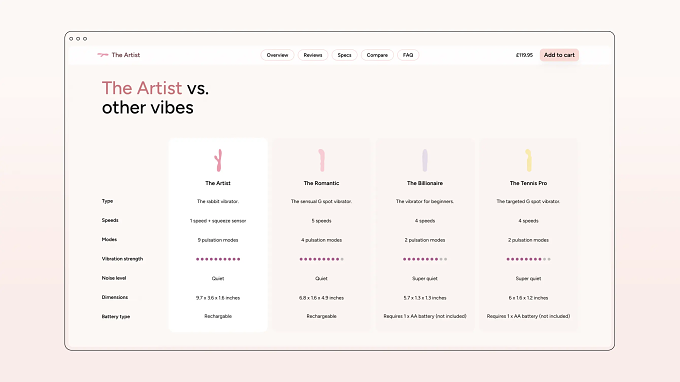Viewport: 680px width, 382px height.
Task: Click The Artist vibration strength dots
Action: 218,259
